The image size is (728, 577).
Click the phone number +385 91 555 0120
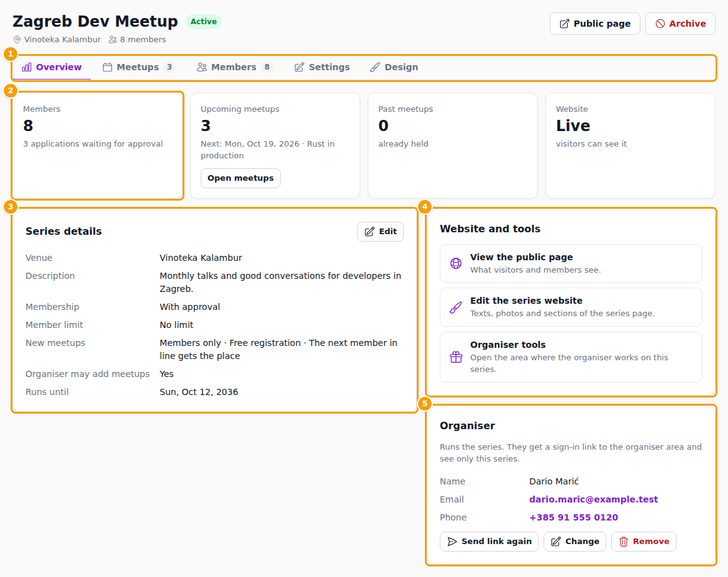[x=573, y=517]
